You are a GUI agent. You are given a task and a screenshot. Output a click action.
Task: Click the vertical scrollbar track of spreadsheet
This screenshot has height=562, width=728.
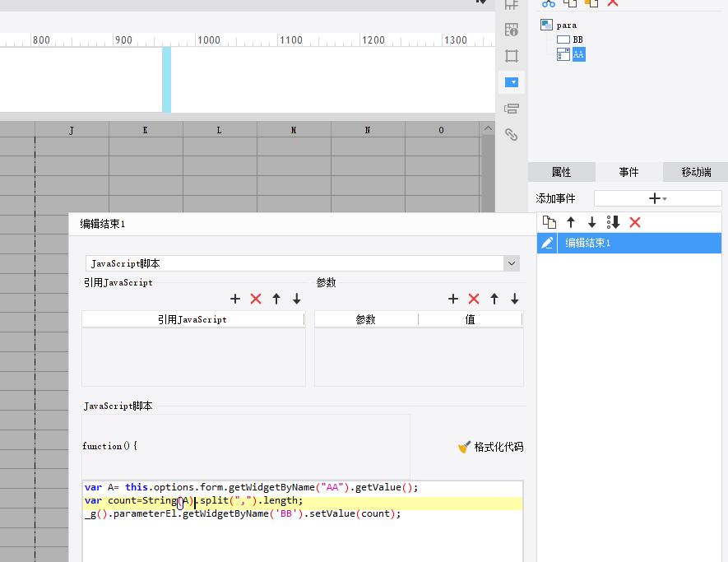488,174
